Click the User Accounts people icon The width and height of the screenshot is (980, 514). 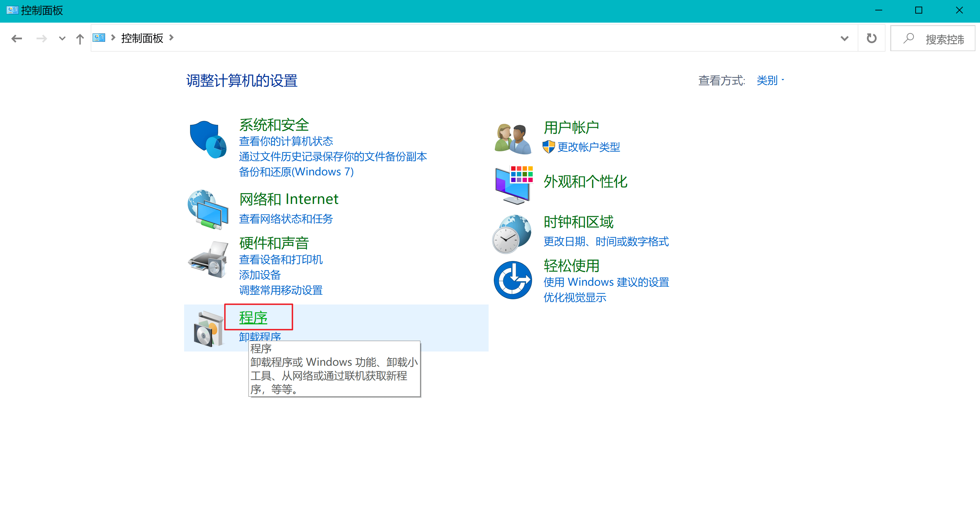(x=512, y=139)
